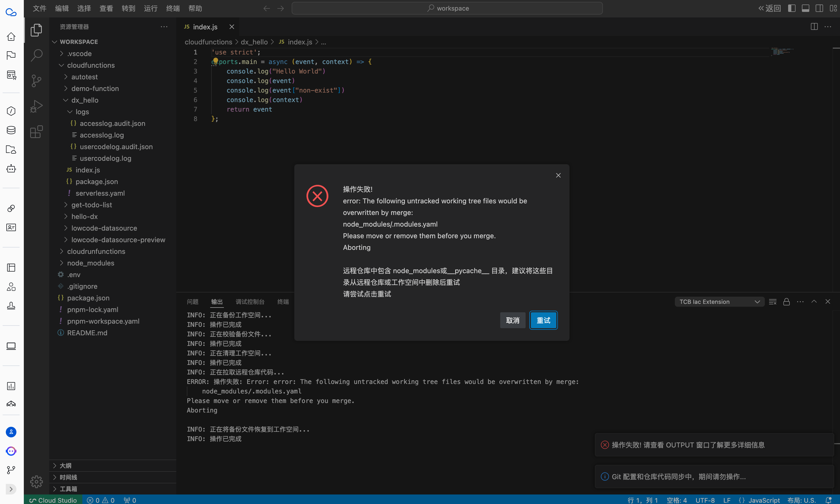Screen dimensions: 840x504
Task: Click the cloud logo icon
Action: (11, 13)
